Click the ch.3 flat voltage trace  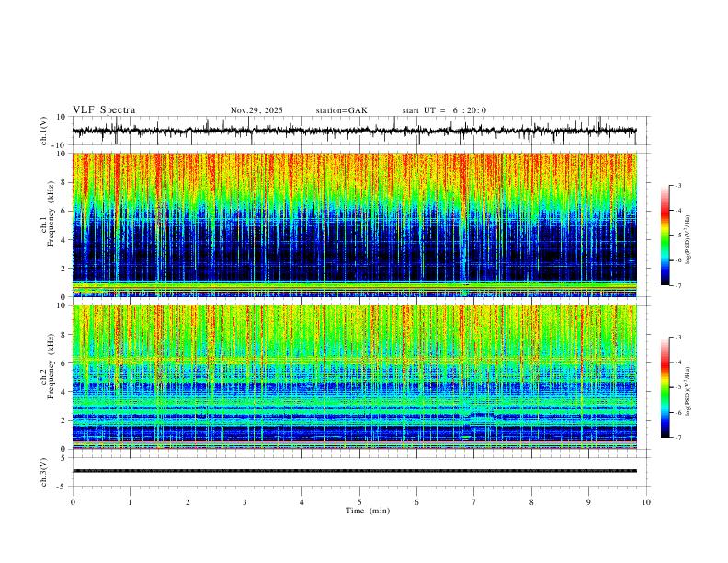click(355, 471)
